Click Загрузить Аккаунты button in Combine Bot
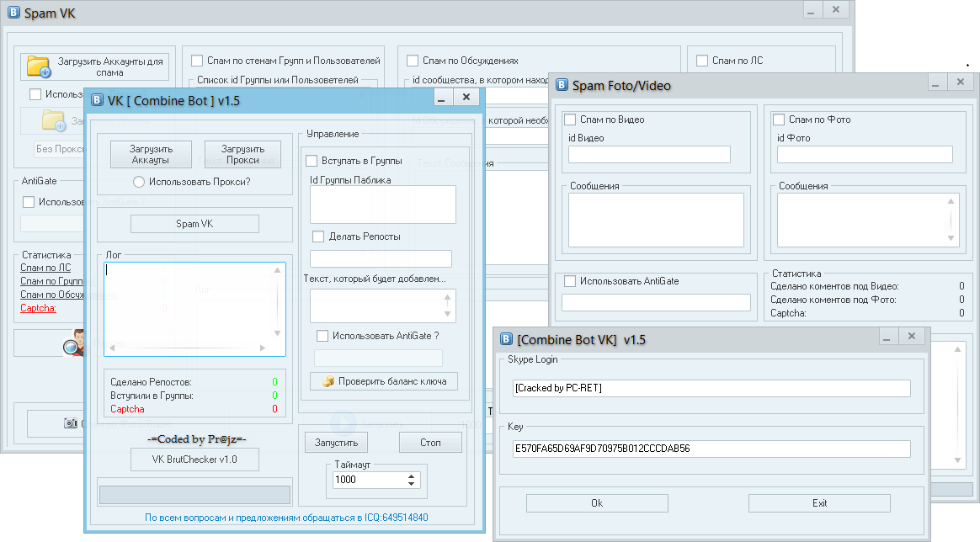The height and width of the screenshot is (542, 980). tap(151, 154)
